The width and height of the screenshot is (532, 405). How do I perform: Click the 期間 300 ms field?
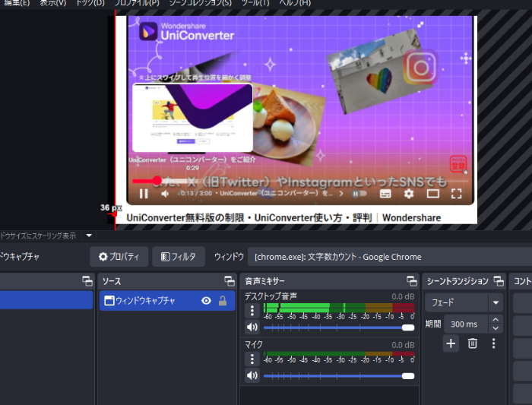pyautogui.click(x=466, y=324)
